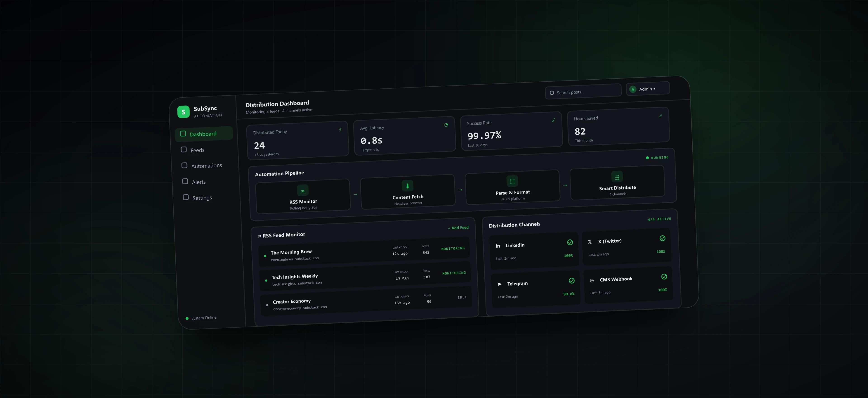
Task: Click X (Twitter)'s green check status icon
Action: pyautogui.click(x=663, y=238)
